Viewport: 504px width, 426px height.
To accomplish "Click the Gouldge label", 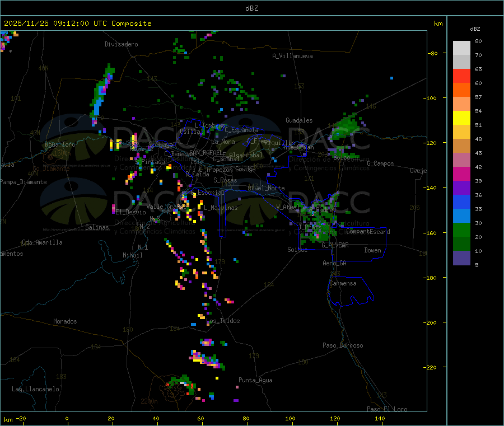I will tap(245, 169).
